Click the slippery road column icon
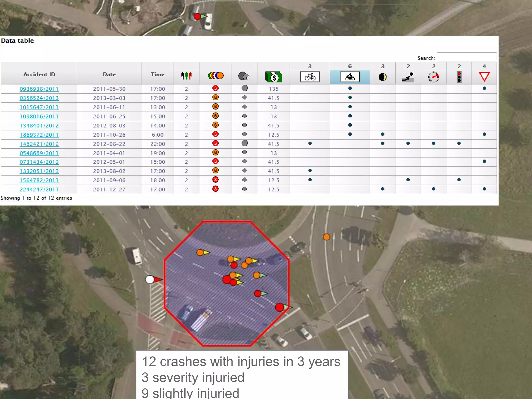Image resolution: width=532 pixels, height=399 pixels. (408, 77)
